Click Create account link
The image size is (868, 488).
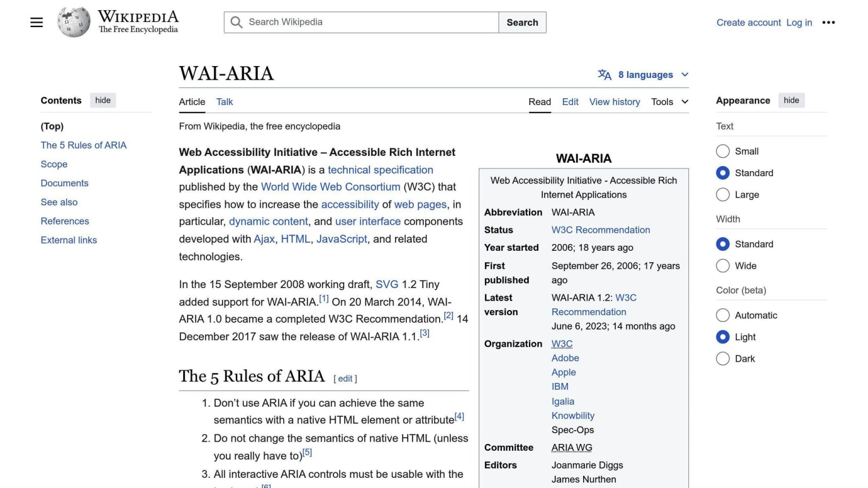pyautogui.click(x=749, y=23)
